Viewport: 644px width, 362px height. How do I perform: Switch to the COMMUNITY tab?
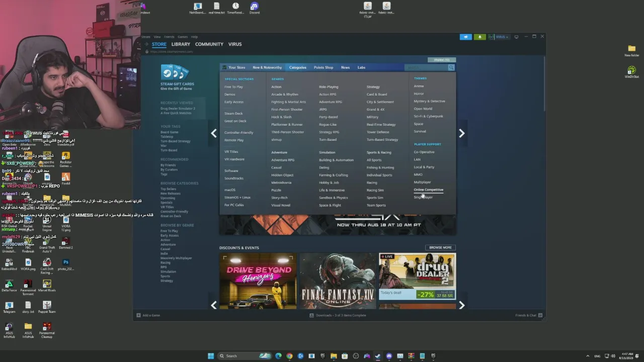coord(209,44)
